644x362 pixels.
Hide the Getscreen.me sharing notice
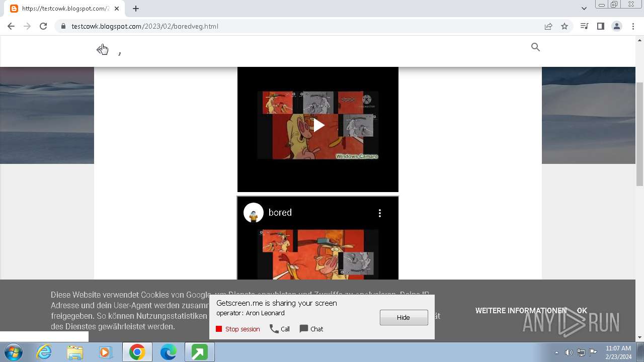click(x=404, y=317)
